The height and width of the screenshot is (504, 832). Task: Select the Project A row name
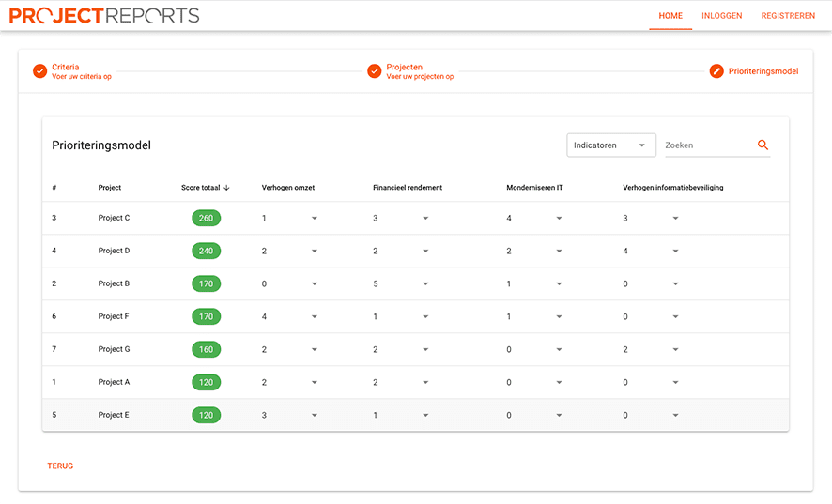click(114, 383)
